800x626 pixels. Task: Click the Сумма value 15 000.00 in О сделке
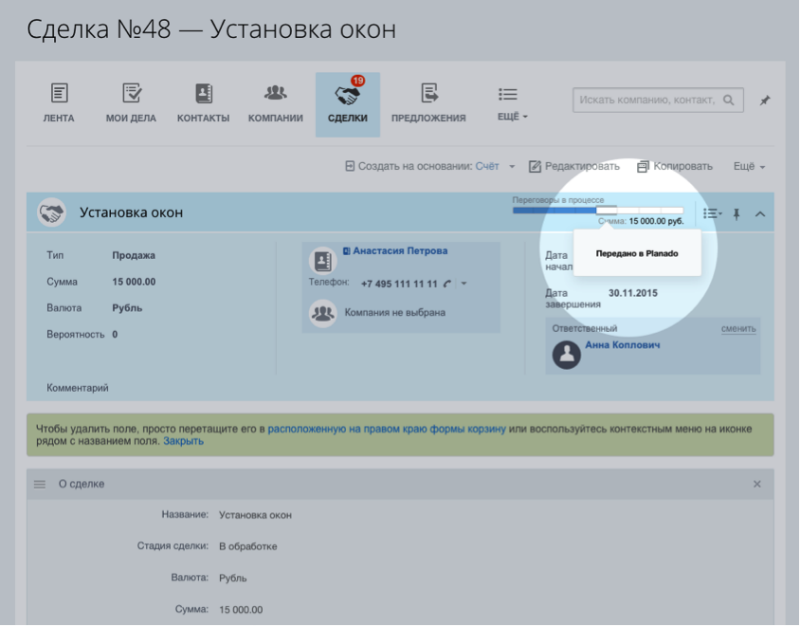point(241,610)
